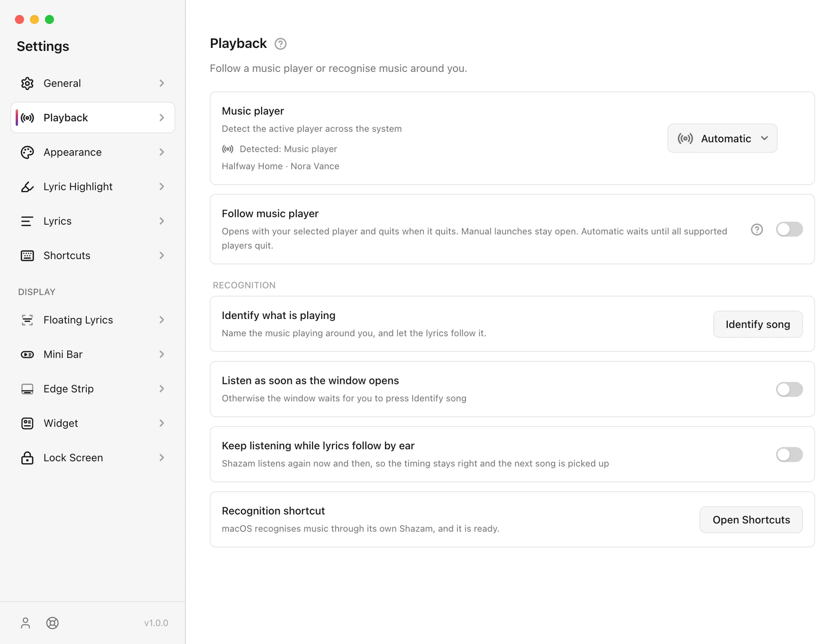Click the Mini Bar pill icon
Viewport: 839px width, 644px height.
pyautogui.click(x=27, y=354)
